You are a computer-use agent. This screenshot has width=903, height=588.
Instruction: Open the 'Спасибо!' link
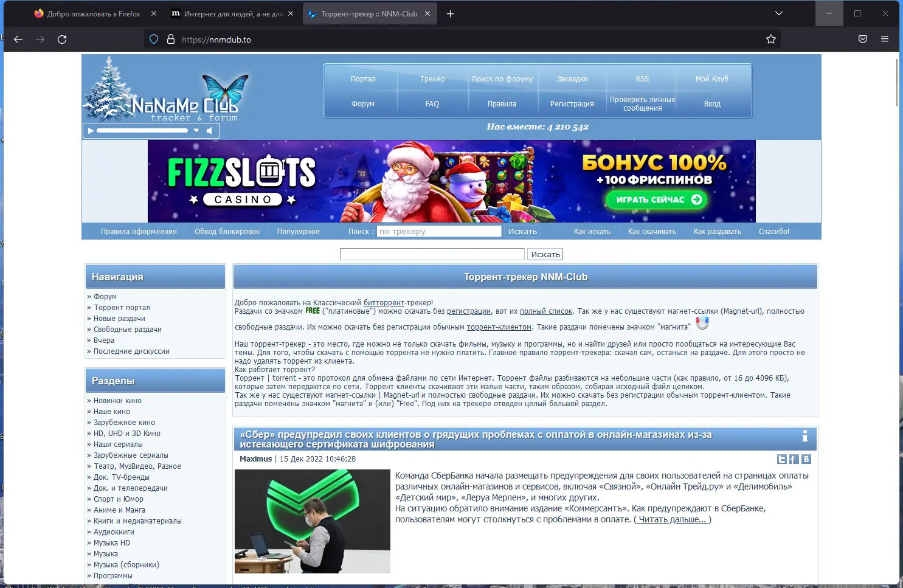tap(774, 232)
